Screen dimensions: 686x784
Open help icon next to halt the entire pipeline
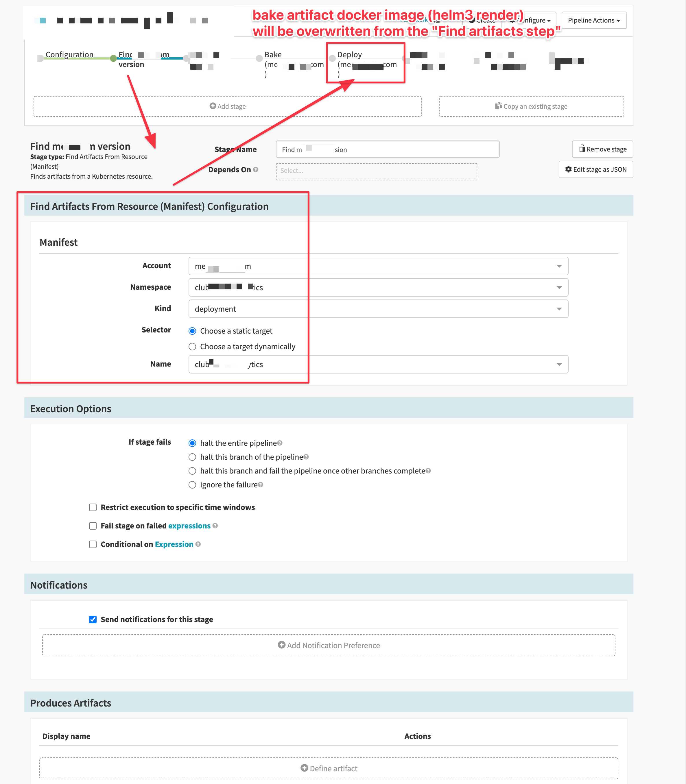(280, 443)
